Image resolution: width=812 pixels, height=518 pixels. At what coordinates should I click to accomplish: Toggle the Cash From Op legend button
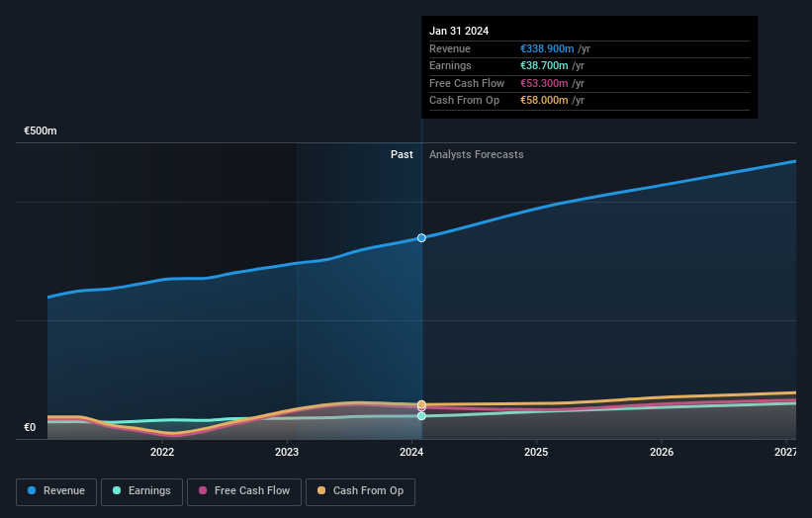click(x=360, y=491)
